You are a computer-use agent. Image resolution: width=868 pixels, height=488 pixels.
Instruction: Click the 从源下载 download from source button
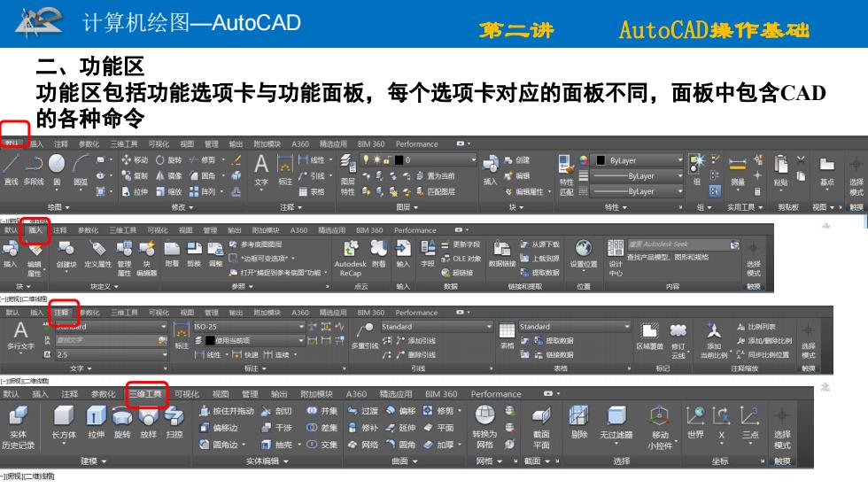coord(539,244)
